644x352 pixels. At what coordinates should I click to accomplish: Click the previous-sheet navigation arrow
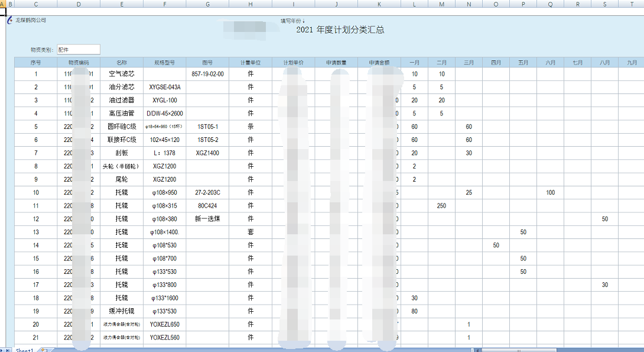coord(1,349)
